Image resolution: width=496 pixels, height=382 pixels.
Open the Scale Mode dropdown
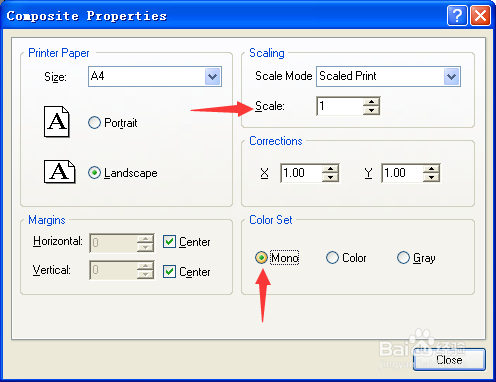coord(452,77)
